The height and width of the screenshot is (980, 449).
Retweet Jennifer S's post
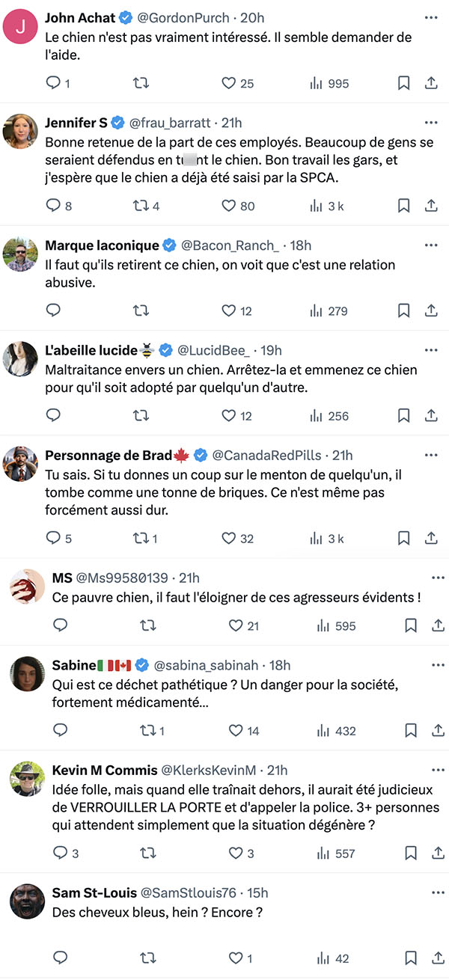[x=141, y=206]
